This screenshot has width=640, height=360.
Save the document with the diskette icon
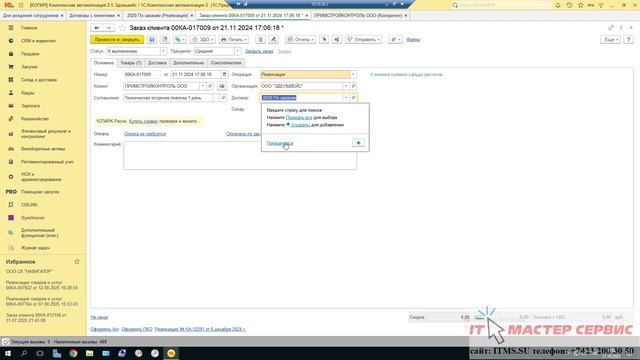pos(152,40)
